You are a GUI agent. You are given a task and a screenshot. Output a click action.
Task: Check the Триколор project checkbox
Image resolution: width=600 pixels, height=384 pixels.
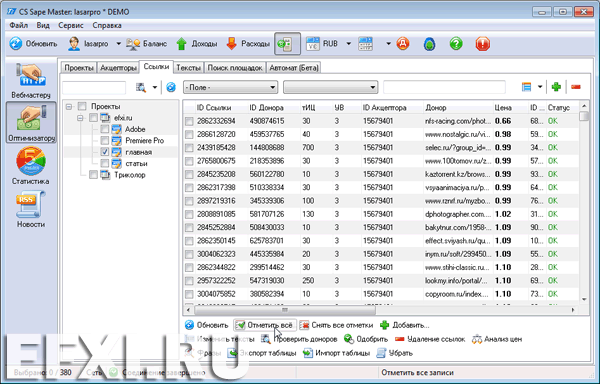tap(93, 175)
